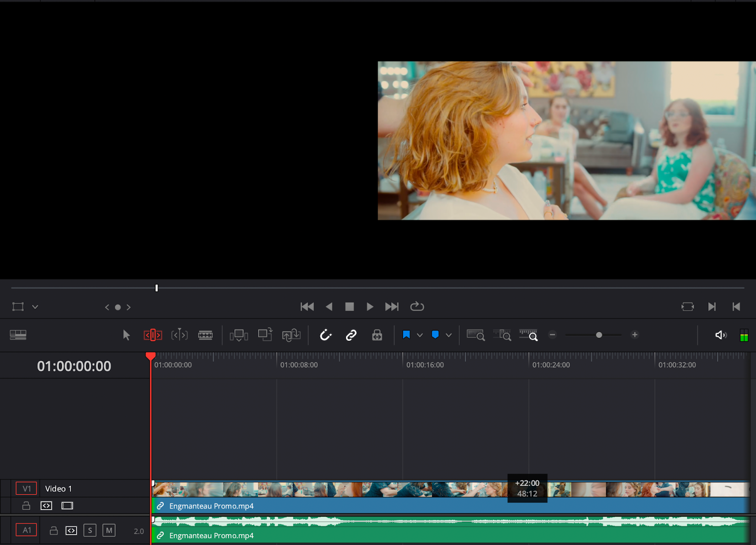The width and height of the screenshot is (756, 545).
Task: Open the Timeline View Options
Action: [18, 335]
